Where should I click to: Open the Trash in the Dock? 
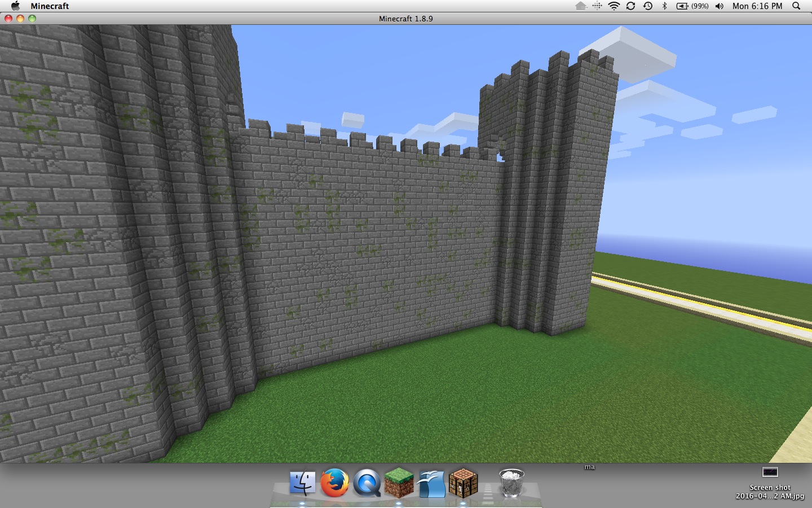click(x=511, y=484)
